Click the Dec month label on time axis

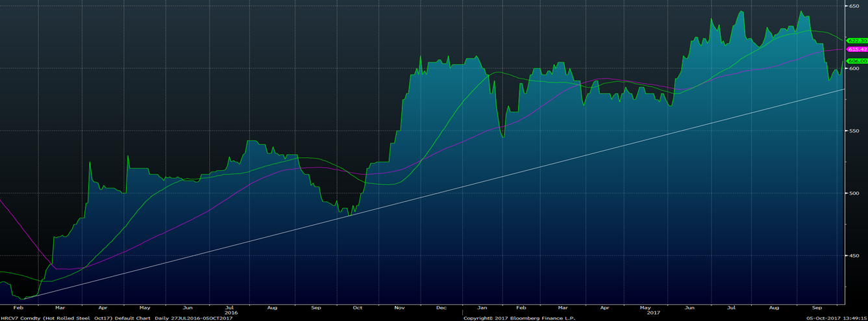click(441, 307)
